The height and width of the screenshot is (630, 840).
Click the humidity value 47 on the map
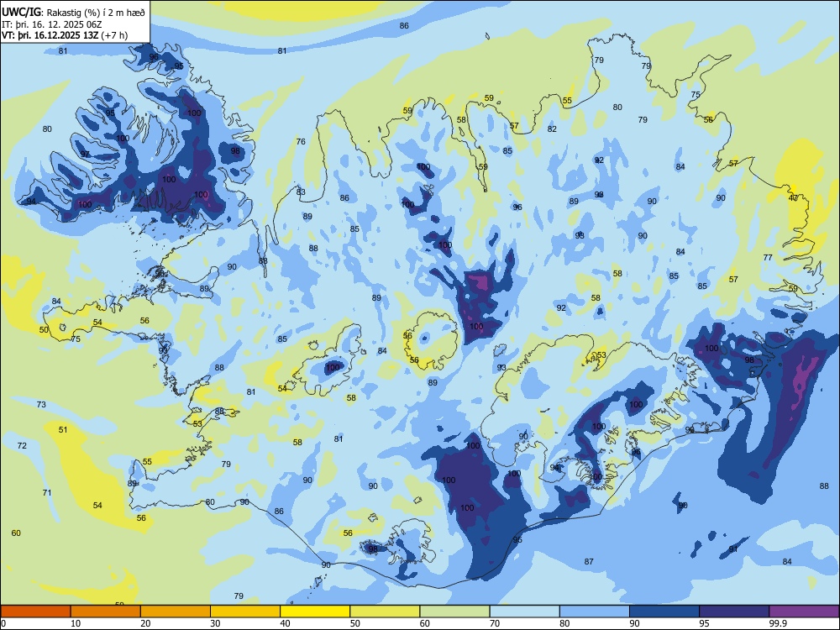coord(794,197)
